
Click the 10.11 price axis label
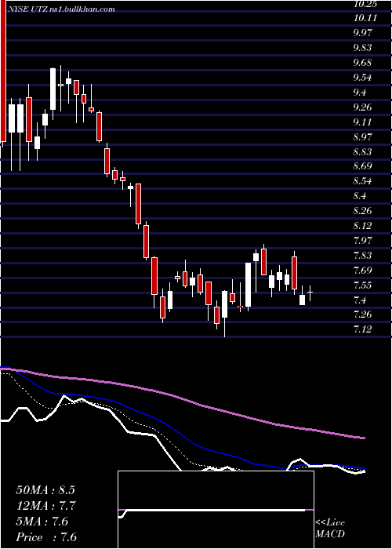click(366, 18)
